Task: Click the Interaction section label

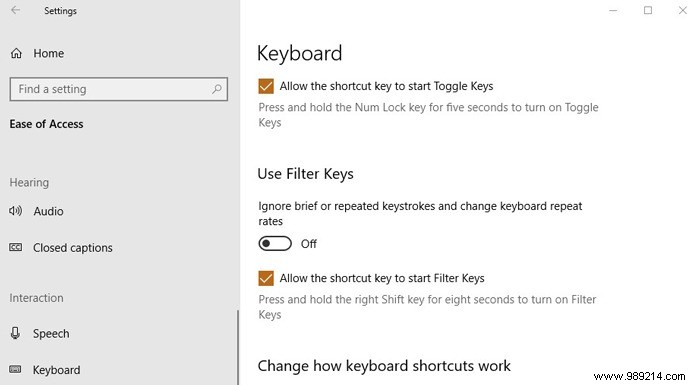Action: [36, 298]
